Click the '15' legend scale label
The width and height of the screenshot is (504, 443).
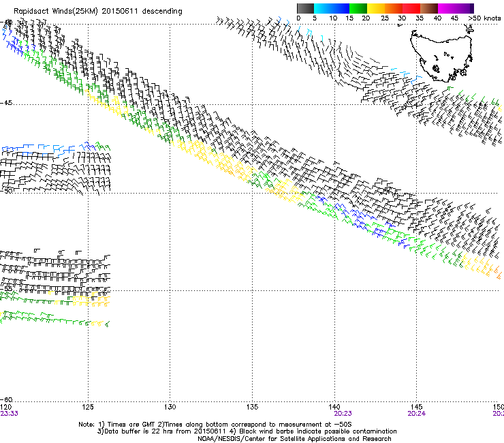pyautogui.click(x=349, y=18)
